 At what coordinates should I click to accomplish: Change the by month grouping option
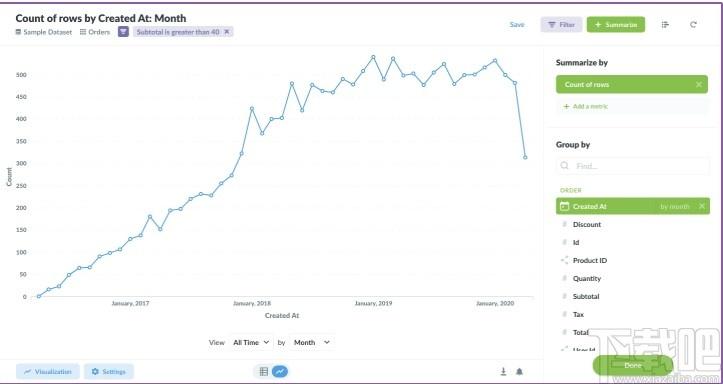tap(675, 207)
